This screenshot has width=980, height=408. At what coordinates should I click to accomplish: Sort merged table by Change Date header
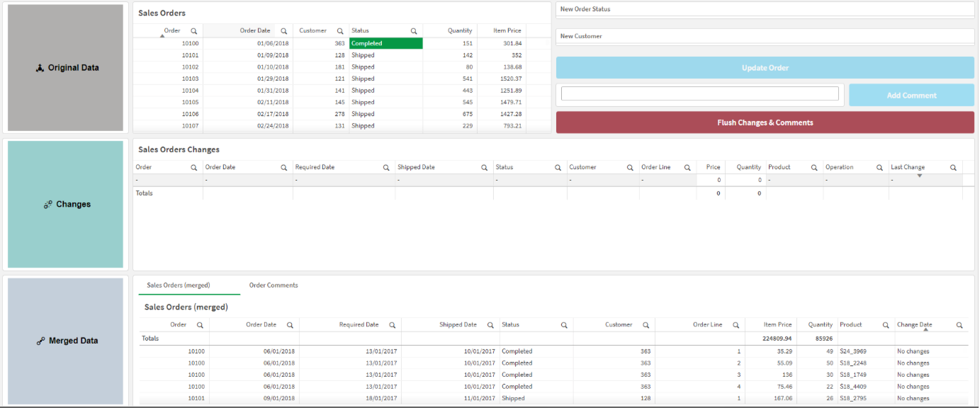(914, 324)
